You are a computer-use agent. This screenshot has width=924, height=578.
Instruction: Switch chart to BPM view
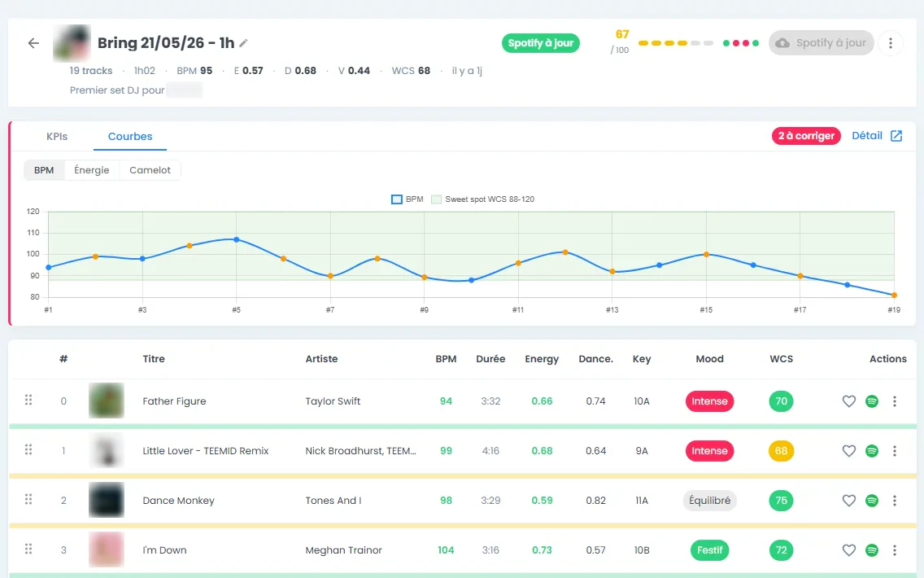pos(44,170)
